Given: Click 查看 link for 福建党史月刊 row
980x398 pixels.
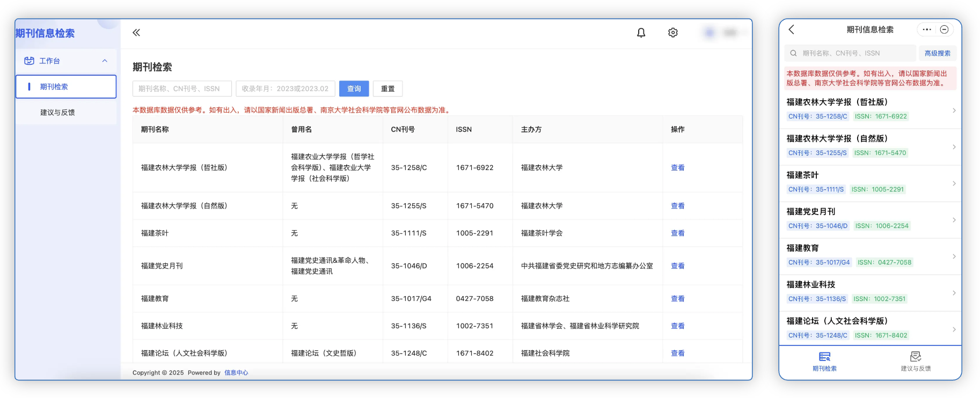Looking at the screenshot, I should 677,266.
